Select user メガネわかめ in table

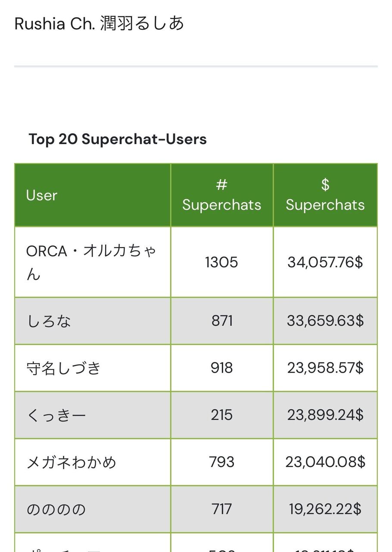72,462
